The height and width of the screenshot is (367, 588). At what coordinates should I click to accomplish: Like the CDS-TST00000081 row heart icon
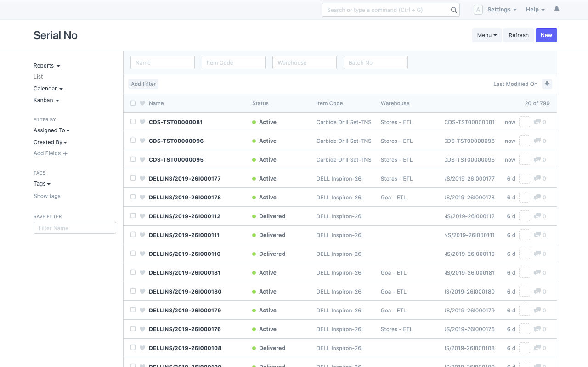tap(142, 122)
